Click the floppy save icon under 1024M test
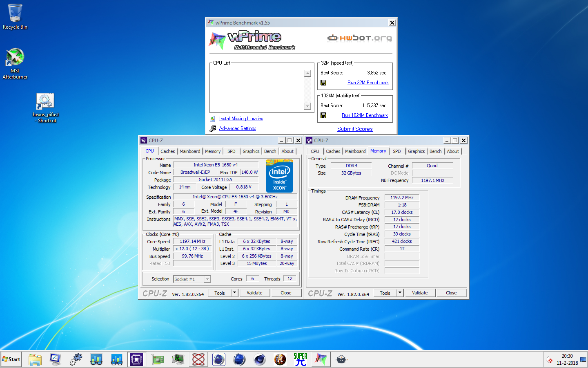588x368 pixels. (323, 115)
